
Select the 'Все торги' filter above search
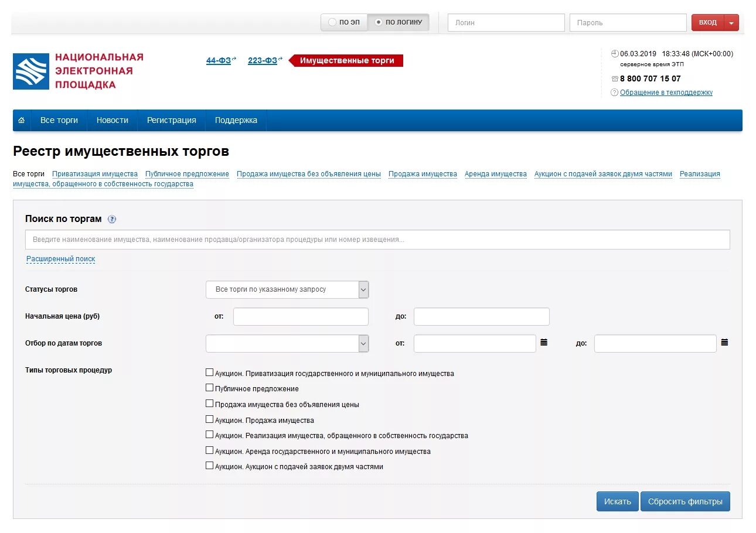[x=29, y=174]
